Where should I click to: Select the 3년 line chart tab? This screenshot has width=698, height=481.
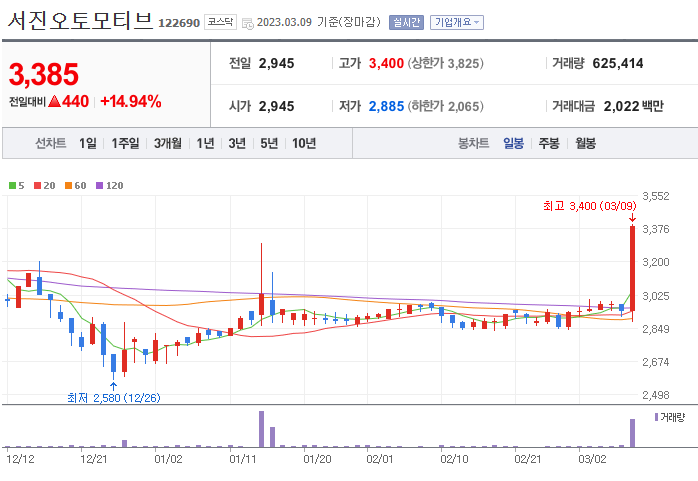(x=237, y=143)
